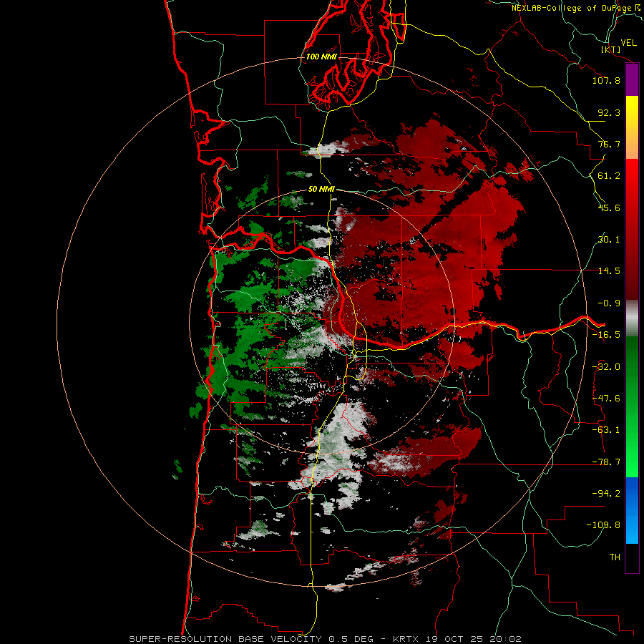
Task: Click the bright green color bar segment
Action: [x=632, y=406]
